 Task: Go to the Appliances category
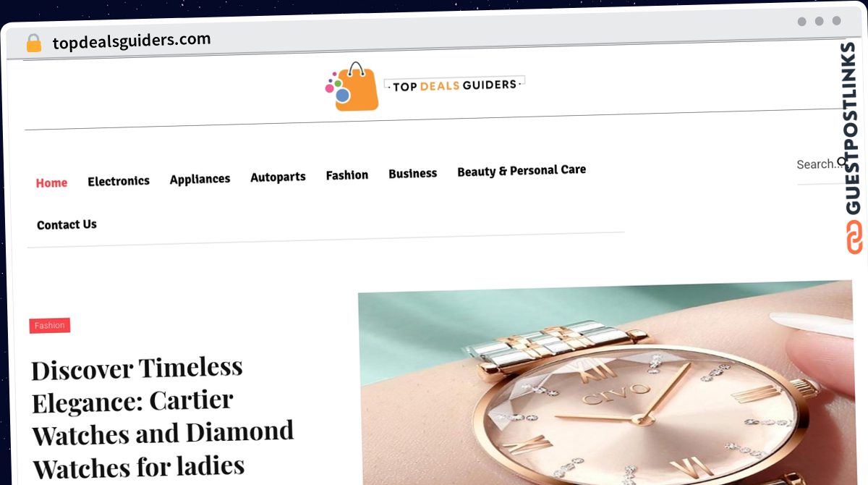pos(200,179)
